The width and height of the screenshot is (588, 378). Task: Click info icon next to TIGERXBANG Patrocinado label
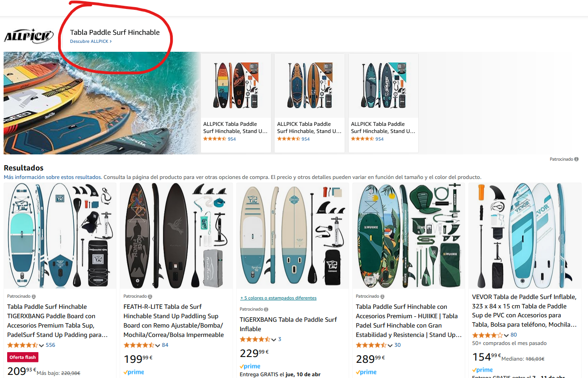point(34,296)
